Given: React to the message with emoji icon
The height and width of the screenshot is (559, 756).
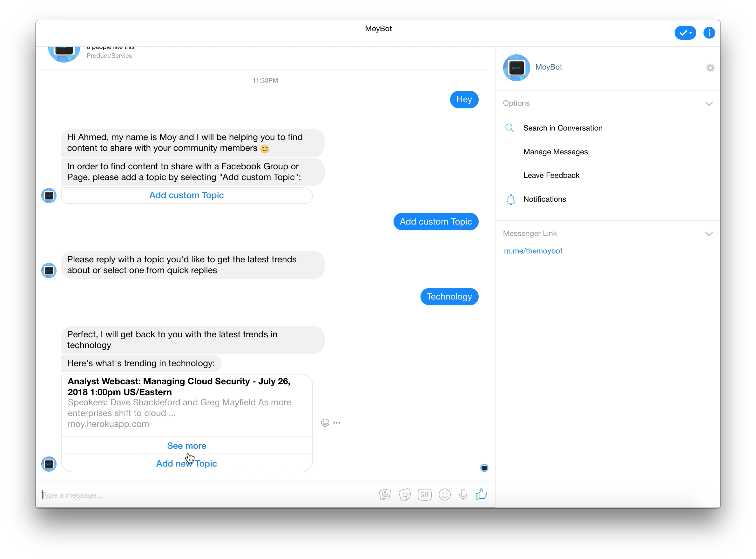Looking at the screenshot, I should (325, 423).
